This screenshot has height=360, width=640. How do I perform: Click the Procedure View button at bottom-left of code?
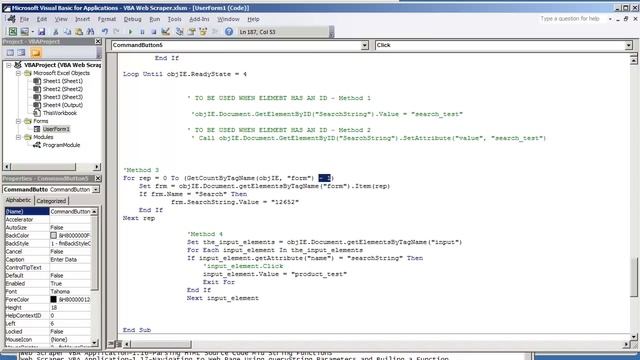click(111, 344)
